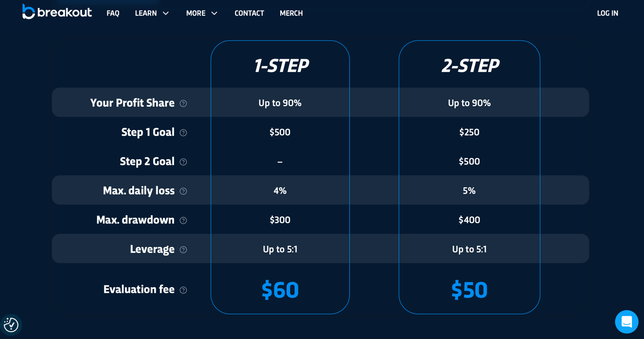Select the 1-STEP plan heading
Image resolution: width=644 pixels, height=339 pixels.
(280, 66)
